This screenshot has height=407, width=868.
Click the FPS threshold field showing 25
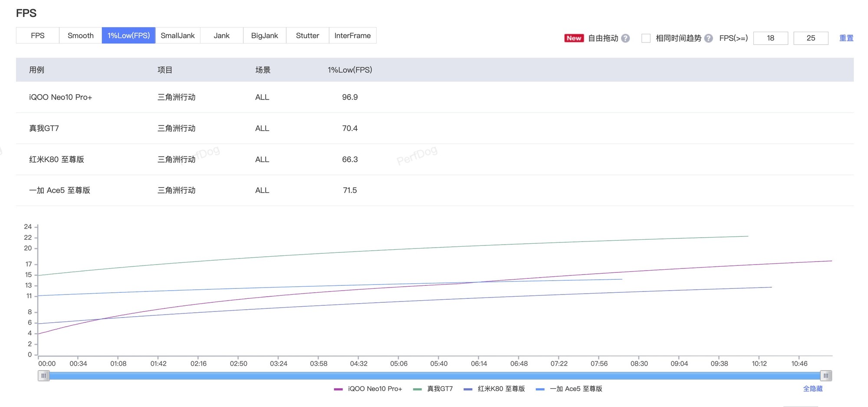[x=810, y=38]
